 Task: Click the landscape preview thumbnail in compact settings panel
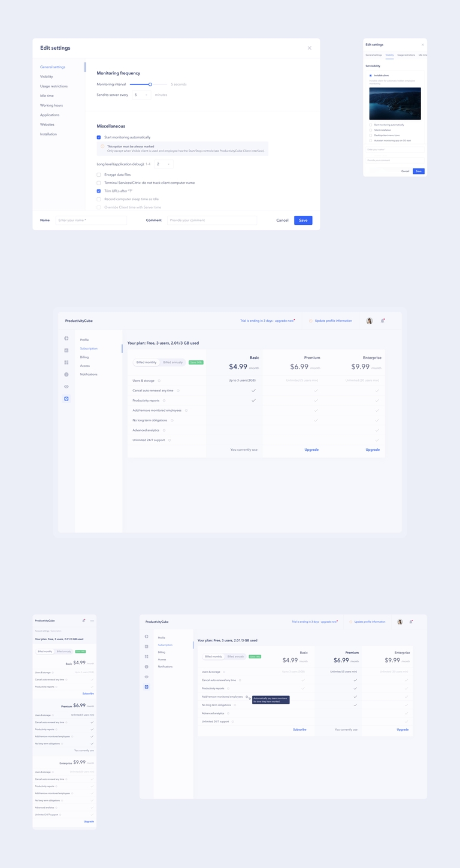[395, 104]
